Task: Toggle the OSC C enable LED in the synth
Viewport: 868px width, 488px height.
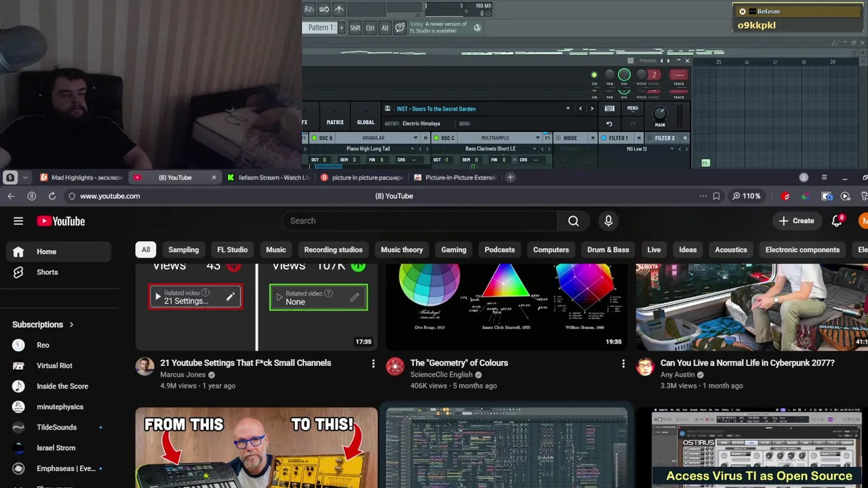Action: 435,138
